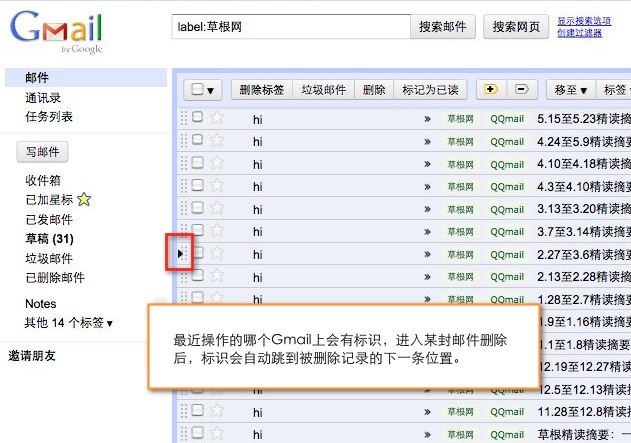Check the 4.3至4.10 email checkbox
The width and height of the screenshot is (631, 443).
tap(197, 185)
